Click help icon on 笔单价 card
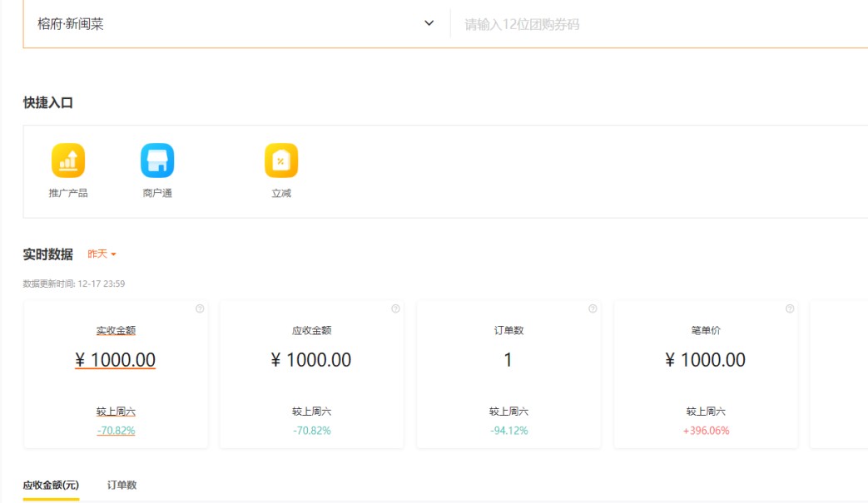This screenshot has width=868, height=503. [790, 309]
